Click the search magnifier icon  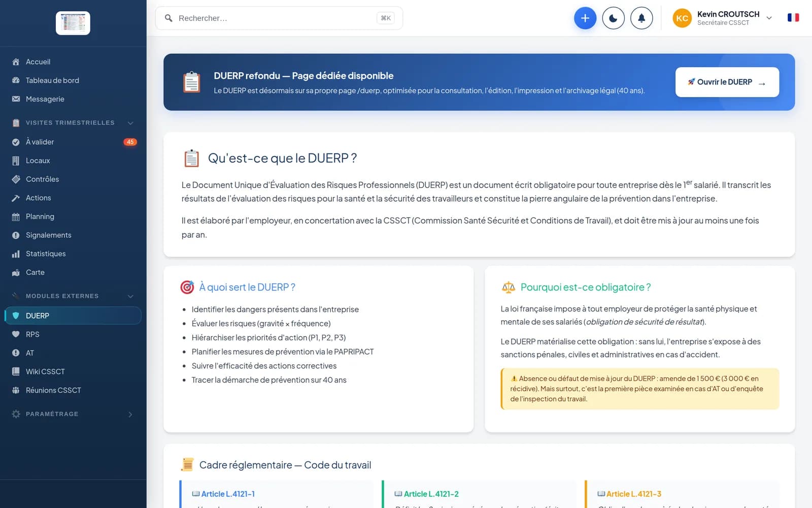168,18
